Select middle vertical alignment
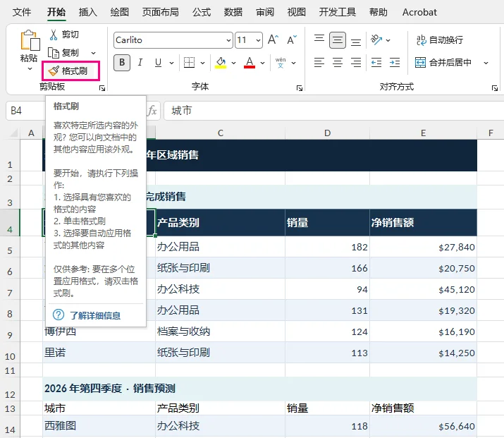 click(338, 40)
